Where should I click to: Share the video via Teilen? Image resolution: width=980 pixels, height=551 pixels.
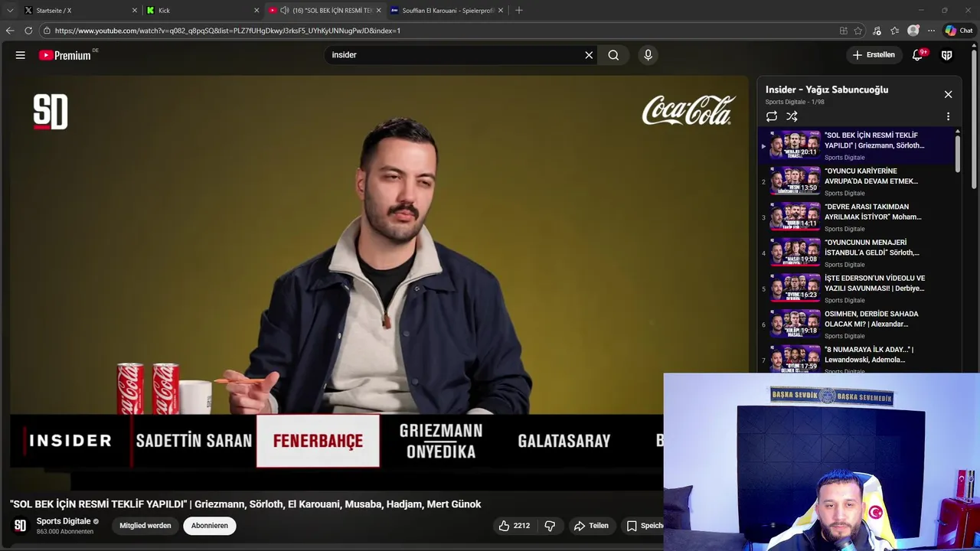pos(591,526)
